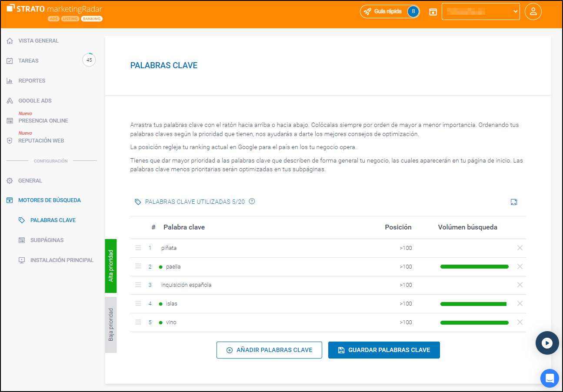The height and width of the screenshot is (392, 563).
Task: Click Añadir palabras clave button
Action: (269, 350)
